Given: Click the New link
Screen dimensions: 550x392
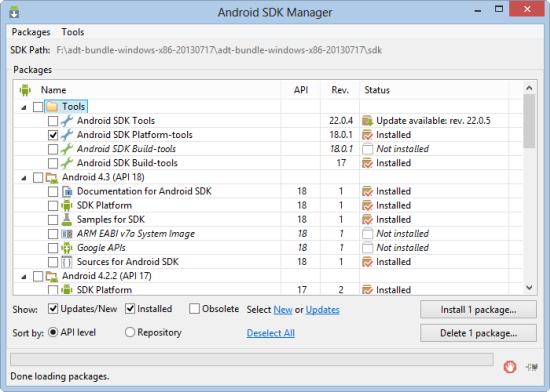Looking at the screenshot, I should pos(283,310).
